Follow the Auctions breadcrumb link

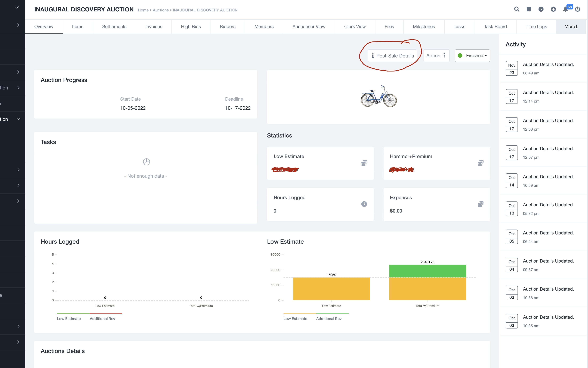[161, 10]
